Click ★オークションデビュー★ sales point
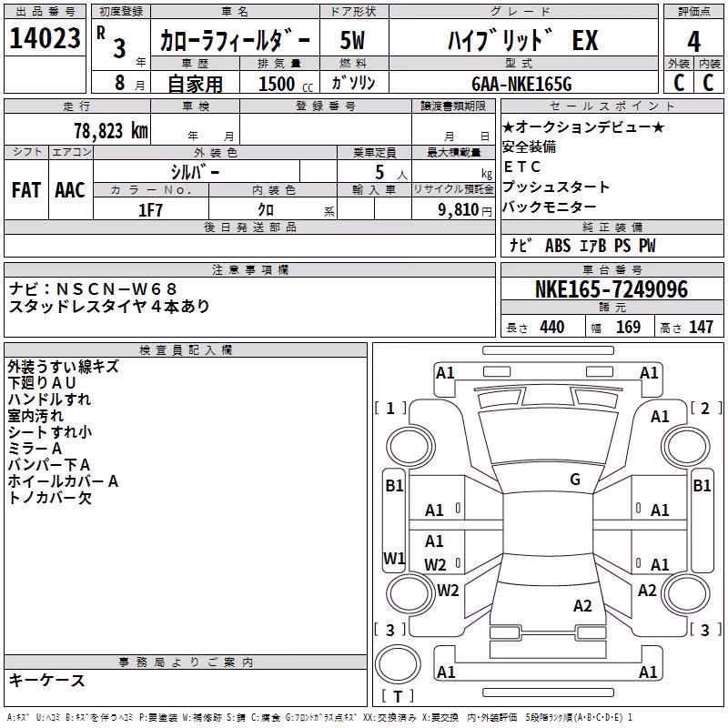Screen dimensions: 728x728 (x=583, y=126)
